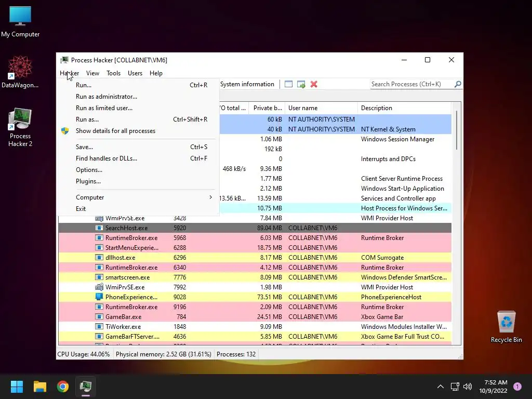The height and width of the screenshot is (399, 532).
Task: Open the View menu
Action: (x=92, y=73)
